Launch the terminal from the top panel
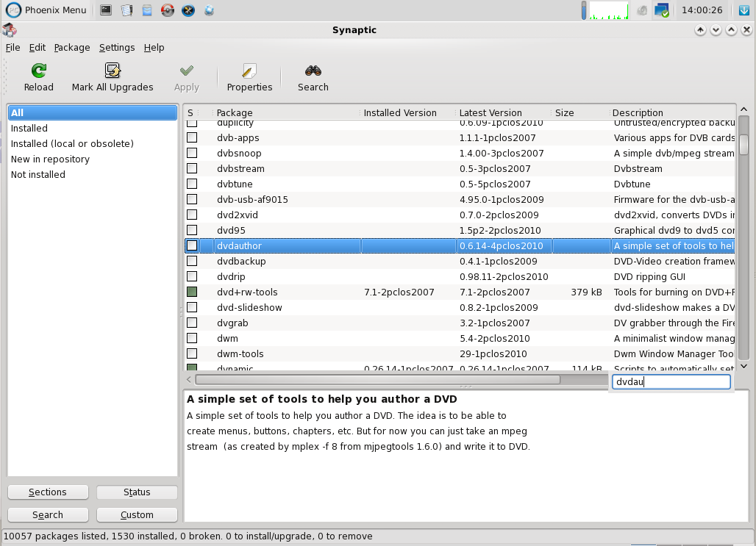Screen dimensions: 756x546 [x=107, y=10]
